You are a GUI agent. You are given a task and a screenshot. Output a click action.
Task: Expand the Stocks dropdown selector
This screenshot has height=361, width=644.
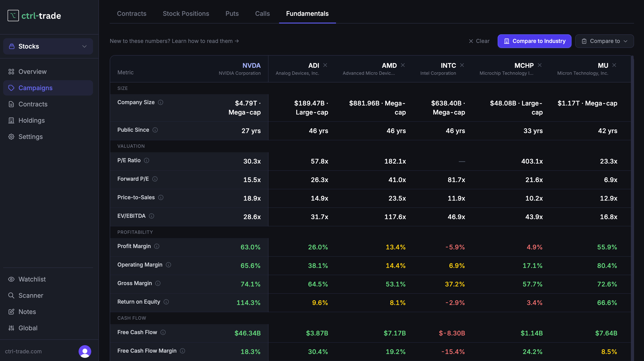pos(48,46)
